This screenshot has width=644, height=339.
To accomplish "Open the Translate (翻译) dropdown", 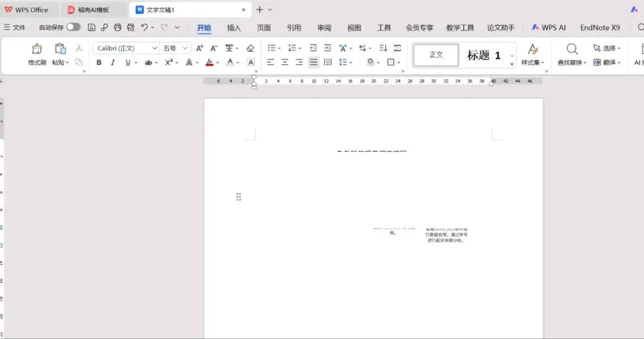I will pyautogui.click(x=606, y=63).
